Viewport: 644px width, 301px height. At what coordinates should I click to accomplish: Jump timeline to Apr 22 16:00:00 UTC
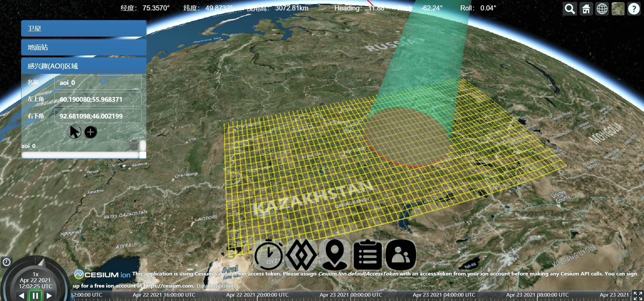pos(164,295)
